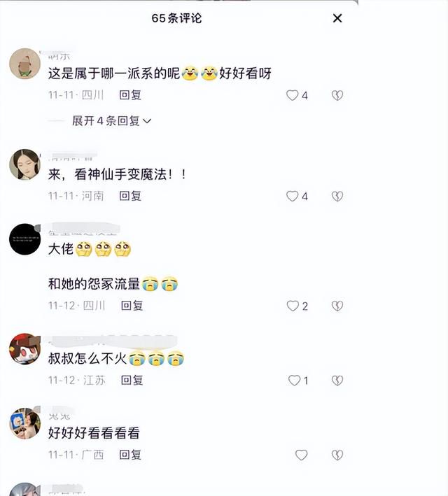This screenshot has width=448, height=496.
Task: Reply to the 广西 comment
Action: click(130, 455)
